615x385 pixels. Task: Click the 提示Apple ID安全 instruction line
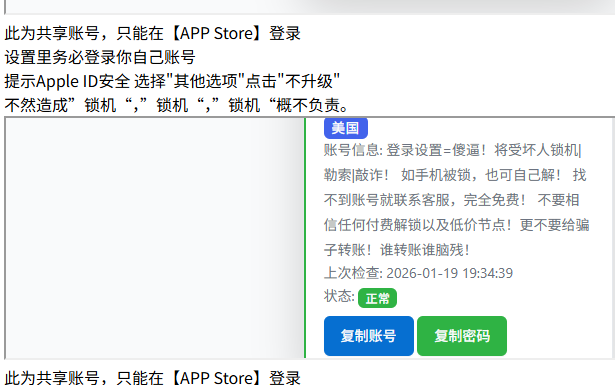pyautogui.click(x=172, y=82)
